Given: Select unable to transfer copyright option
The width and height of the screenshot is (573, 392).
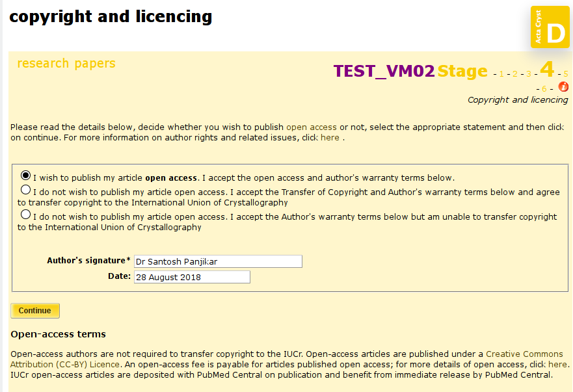Looking at the screenshot, I should pos(25,215).
